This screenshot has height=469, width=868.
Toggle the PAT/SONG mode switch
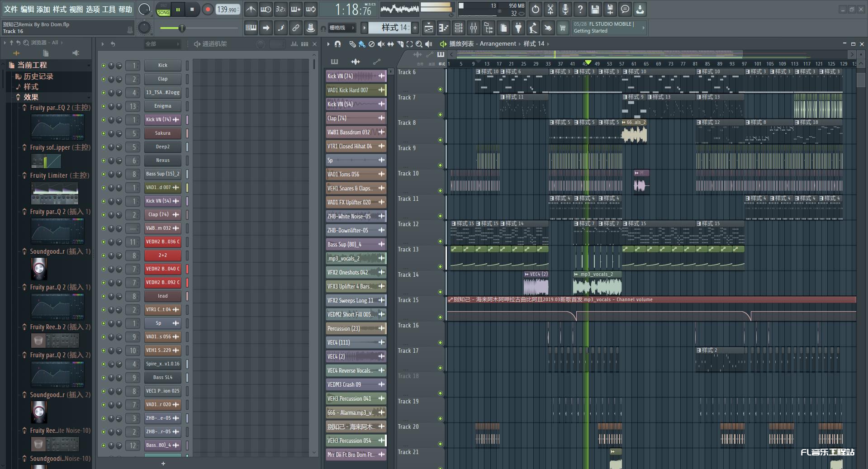pyautogui.click(x=163, y=9)
